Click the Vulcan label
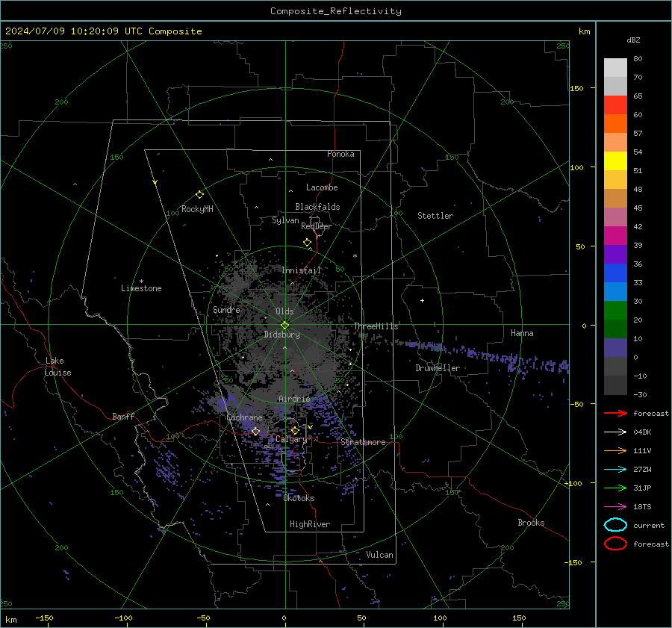Image resolution: width=672 pixels, height=628 pixels. [379, 555]
